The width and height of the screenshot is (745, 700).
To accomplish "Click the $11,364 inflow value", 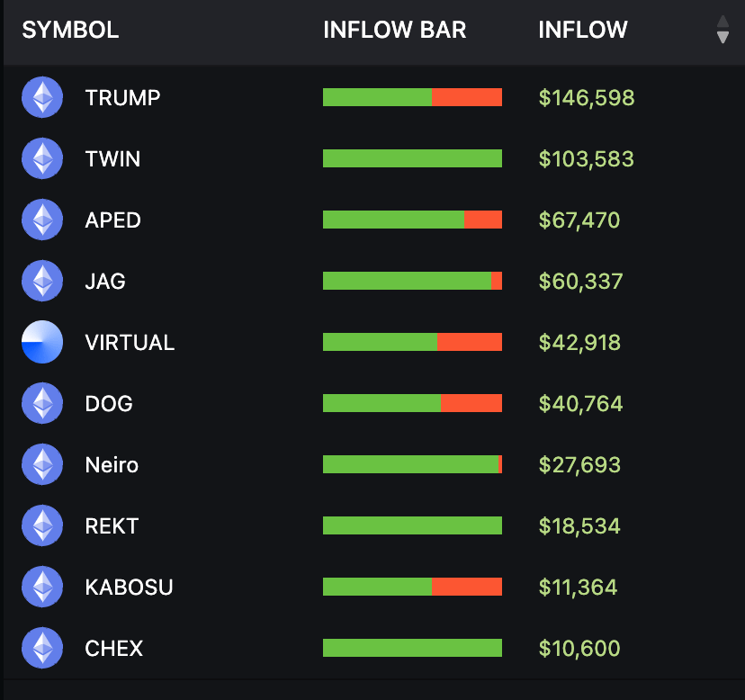I will tap(578, 587).
